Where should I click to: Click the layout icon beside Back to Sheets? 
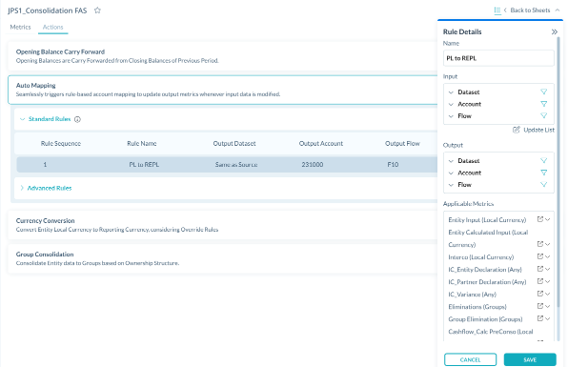(497, 10)
